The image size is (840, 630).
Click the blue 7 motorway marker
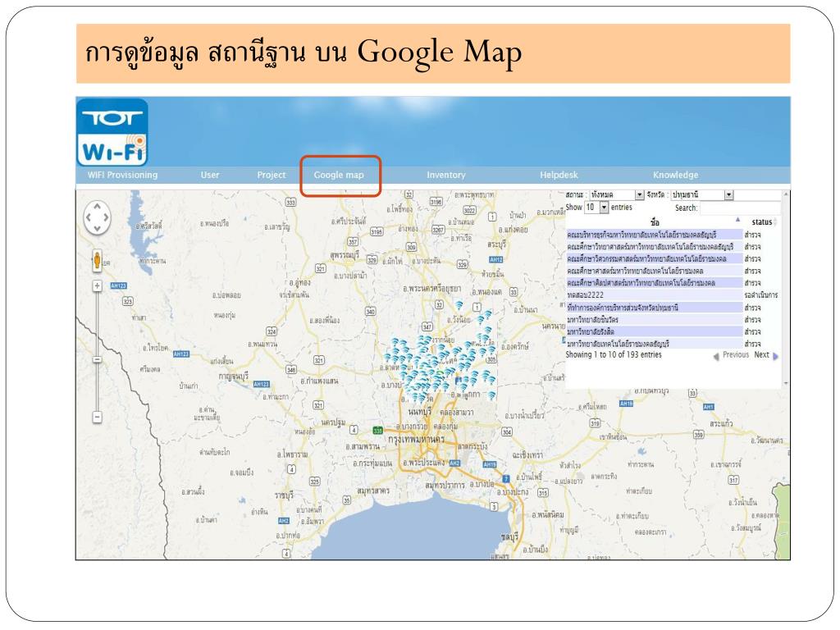pos(505,478)
